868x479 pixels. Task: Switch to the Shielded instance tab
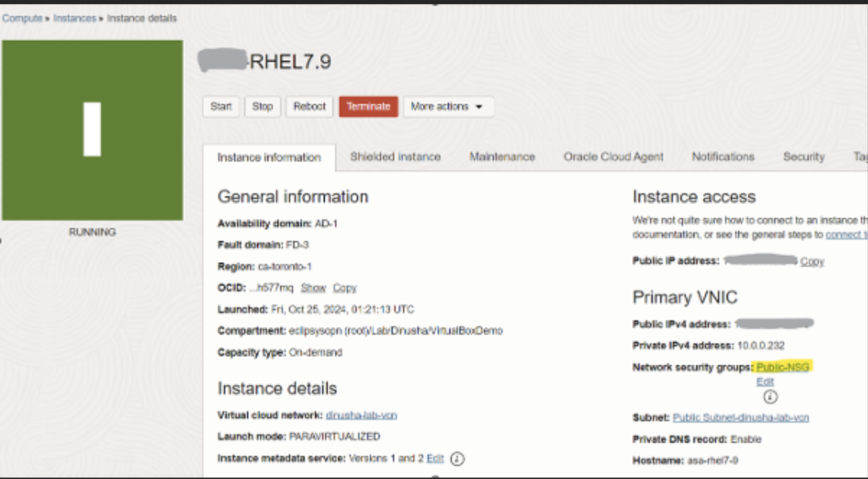coord(395,157)
